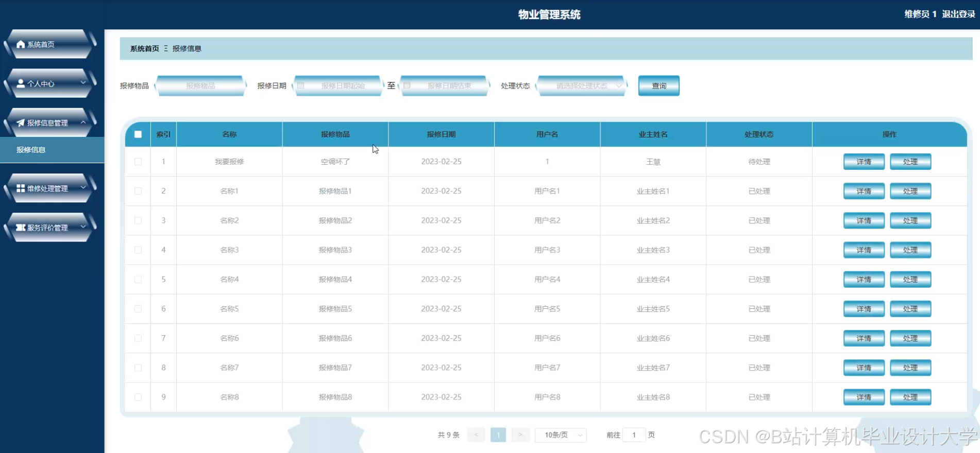Expand the 个人中心 menu chevron
This screenshot has height=453, width=980.
point(83,83)
